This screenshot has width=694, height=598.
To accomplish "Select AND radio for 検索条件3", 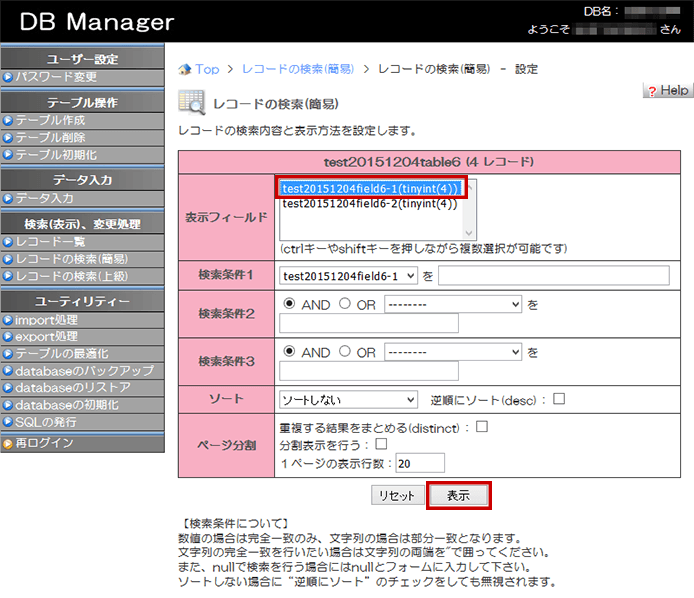I will pyautogui.click(x=290, y=352).
